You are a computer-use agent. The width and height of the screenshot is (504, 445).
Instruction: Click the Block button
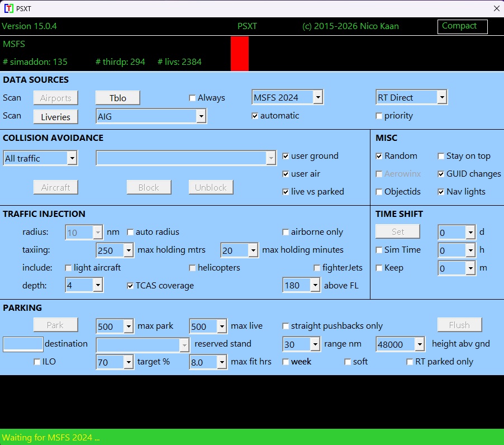click(149, 187)
